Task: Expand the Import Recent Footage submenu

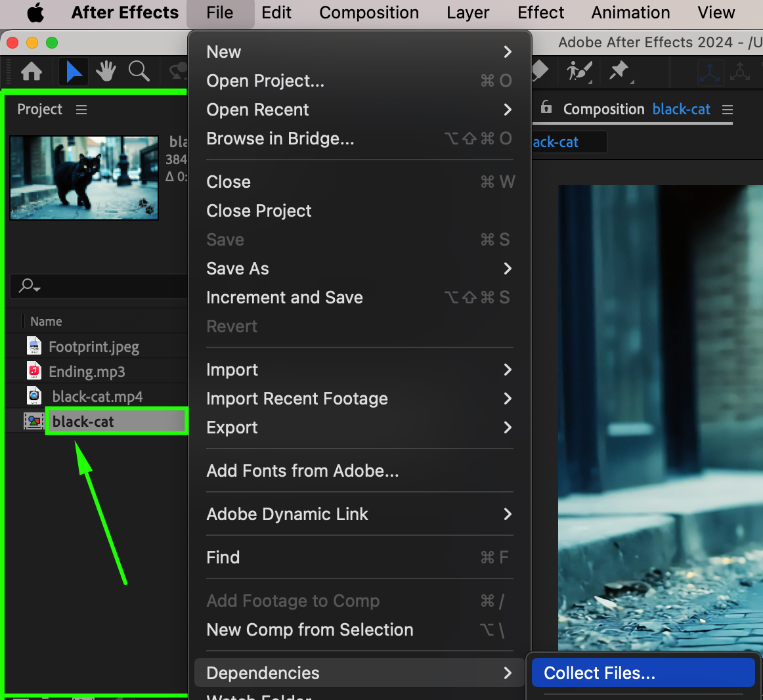Action: click(360, 399)
